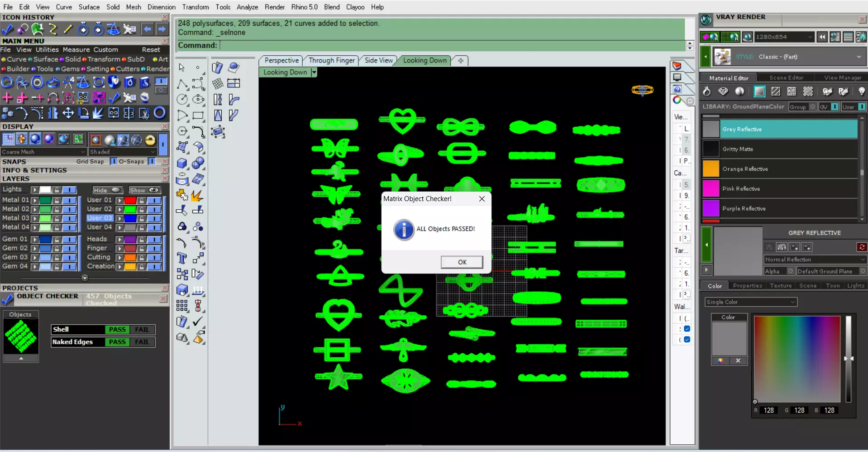Click the gem material category icon
This screenshot has width=868, height=452.
[x=723, y=91]
